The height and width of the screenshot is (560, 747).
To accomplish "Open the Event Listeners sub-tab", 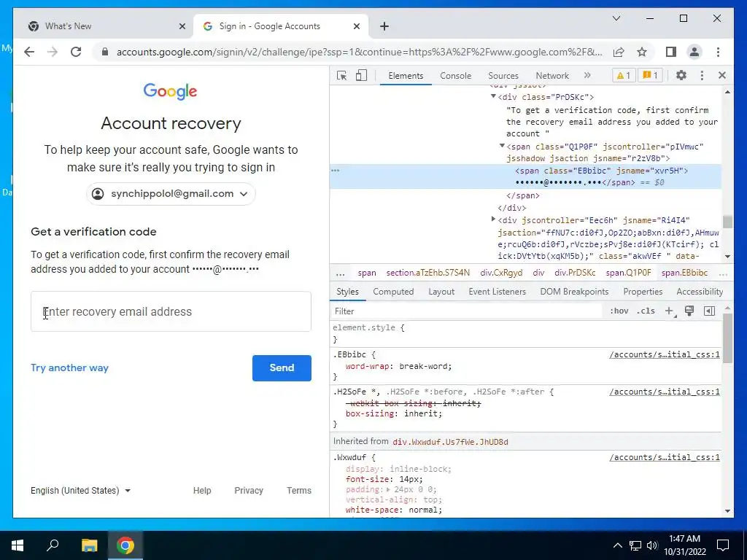I will tap(497, 292).
